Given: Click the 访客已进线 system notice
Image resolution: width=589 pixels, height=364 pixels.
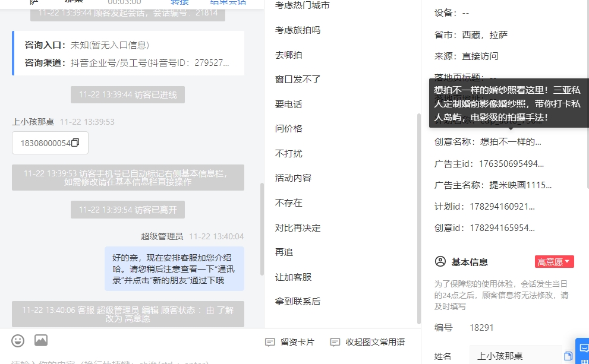Looking at the screenshot, I should (128, 95).
